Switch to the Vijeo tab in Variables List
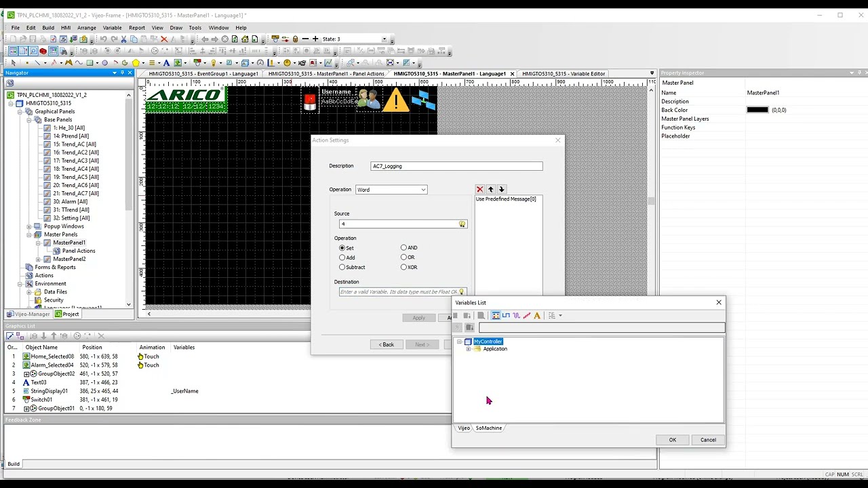This screenshot has height=488, width=868. coord(464,428)
